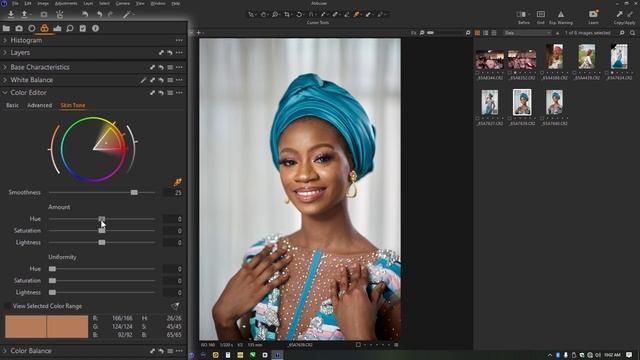Enable View Selected Color Range checkbox
The image size is (640, 360).
point(7,306)
